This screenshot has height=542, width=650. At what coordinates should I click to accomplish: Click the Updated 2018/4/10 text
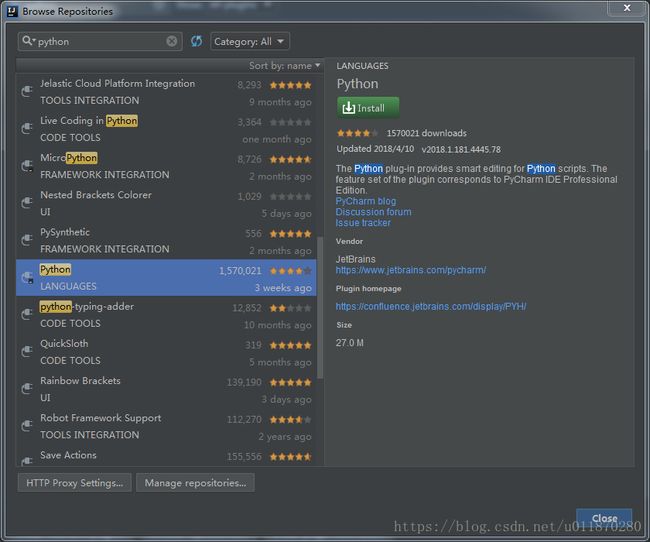click(x=375, y=149)
